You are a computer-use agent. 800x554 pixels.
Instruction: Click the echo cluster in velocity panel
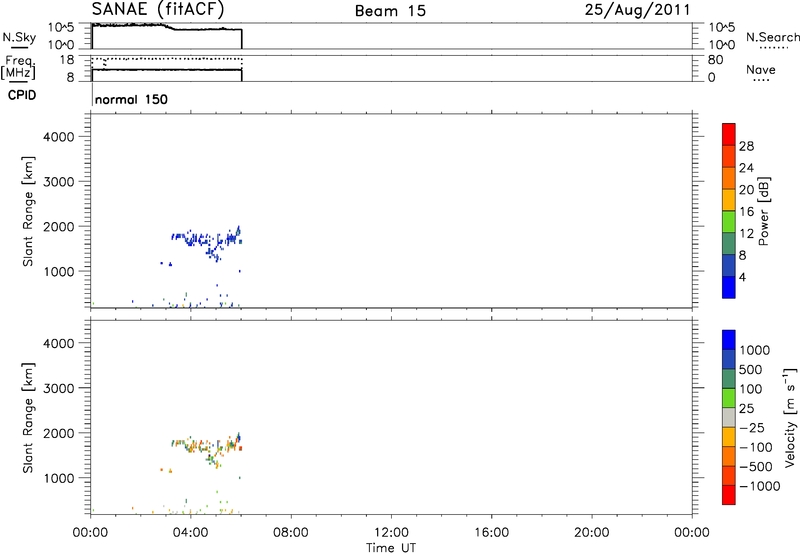click(x=206, y=450)
